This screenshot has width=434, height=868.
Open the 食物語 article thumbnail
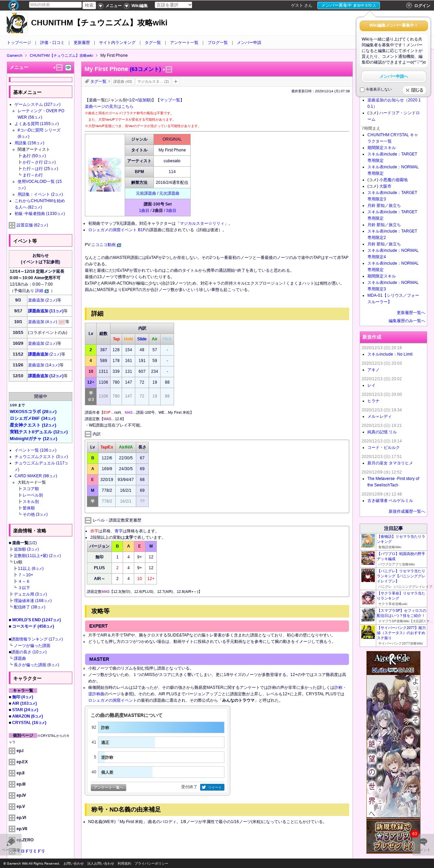368,541
